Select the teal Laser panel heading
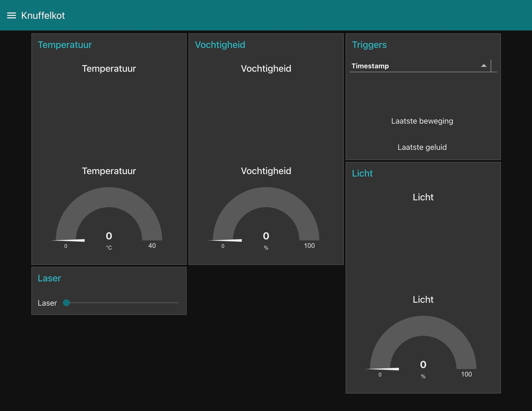 (x=49, y=278)
